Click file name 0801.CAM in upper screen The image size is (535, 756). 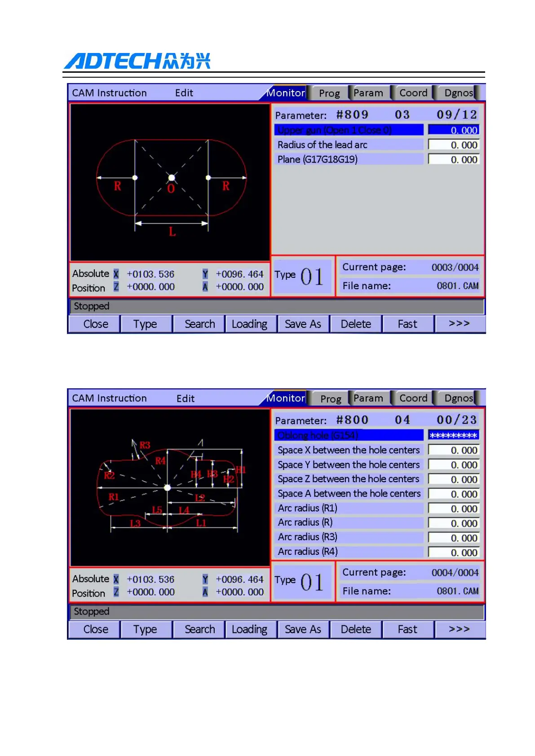click(x=457, y=286)
